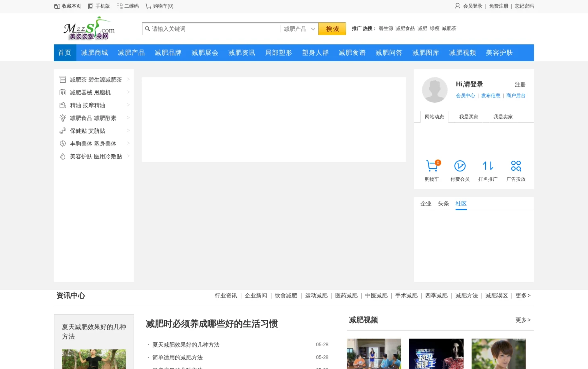Image resolution: width=588 pixels, height=369 pixels.
Task: Select the 社区 tab
Action: click(461, 203)
